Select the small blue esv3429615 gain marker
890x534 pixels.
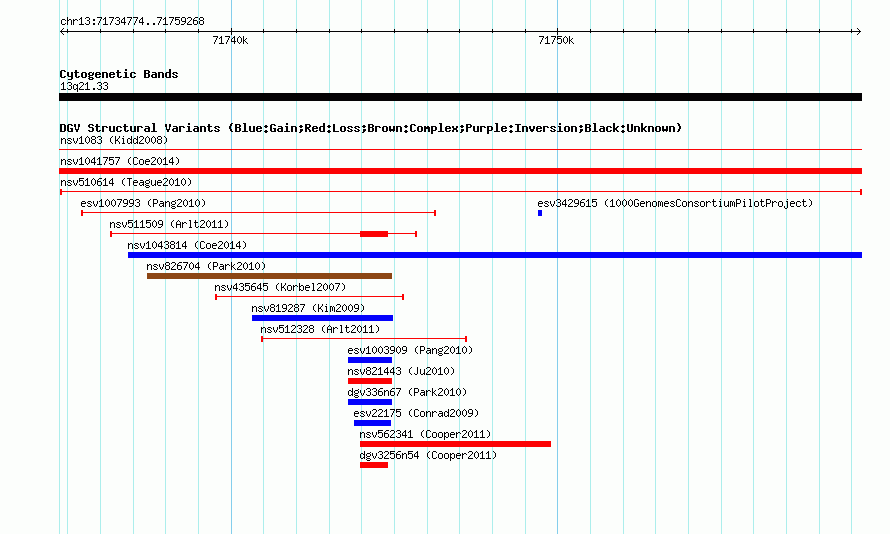(x=540, y=213)
